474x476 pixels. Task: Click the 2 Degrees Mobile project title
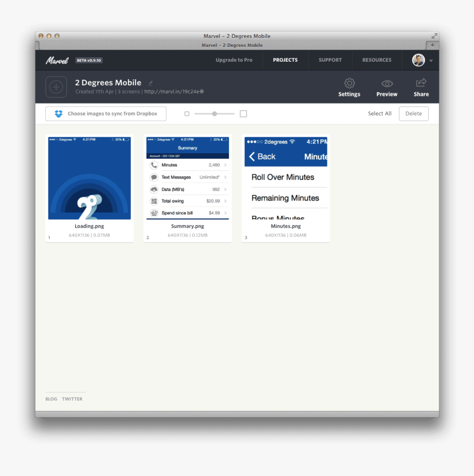pyautogui.click(x=108, y=83)
